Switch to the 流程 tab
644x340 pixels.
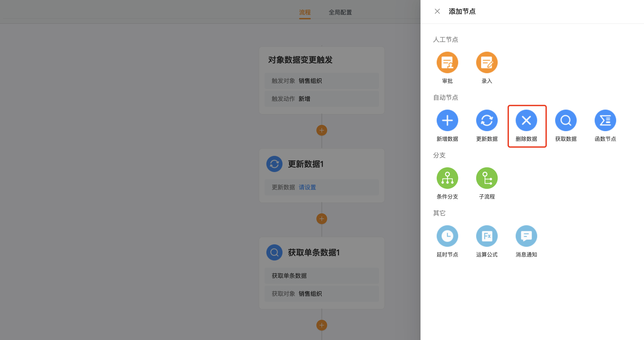coord(305,12)
